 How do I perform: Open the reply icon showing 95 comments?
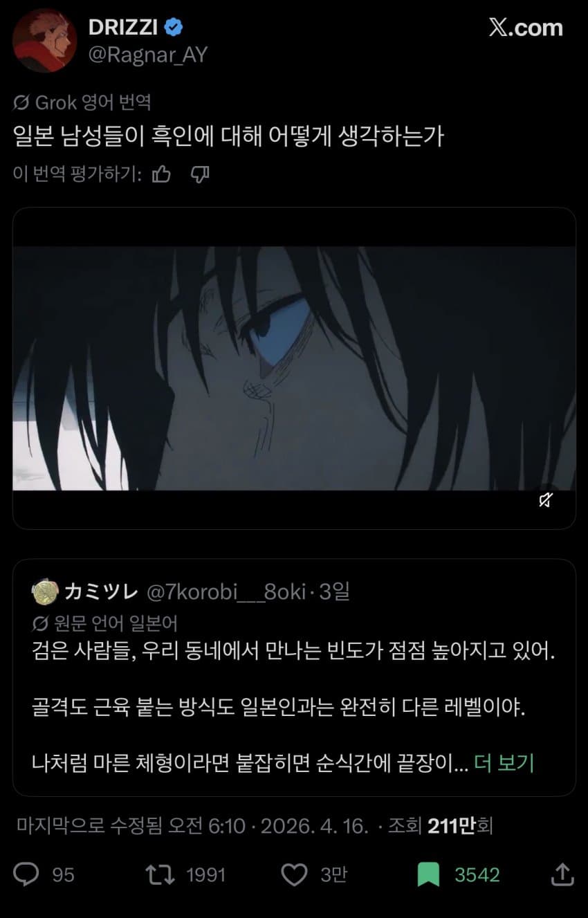click(27, 874)
